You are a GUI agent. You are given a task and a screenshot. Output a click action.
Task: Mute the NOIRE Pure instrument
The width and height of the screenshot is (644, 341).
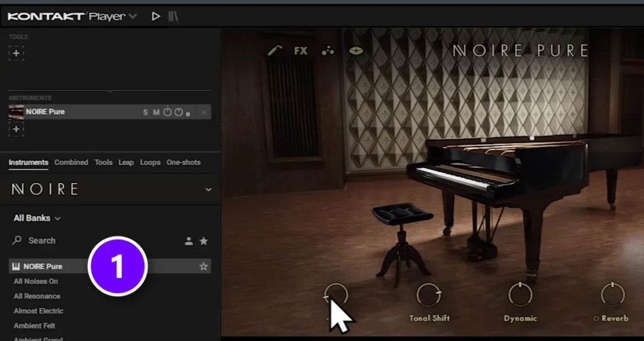click(x=156, y=112)
